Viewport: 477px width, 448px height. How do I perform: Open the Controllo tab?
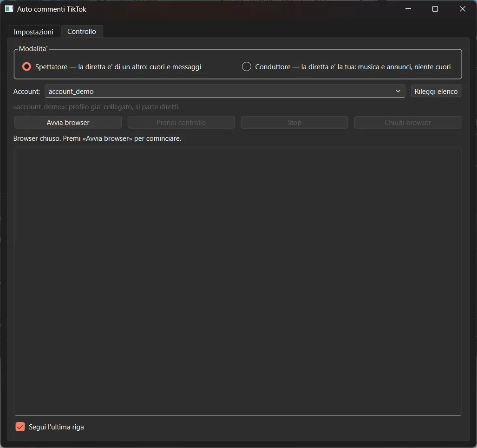click(x=82, y=31)
